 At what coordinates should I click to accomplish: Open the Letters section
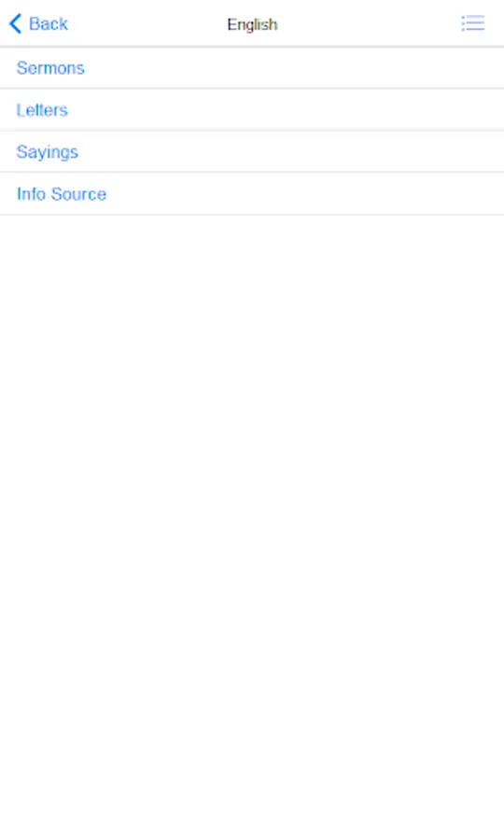click(252, 110)
